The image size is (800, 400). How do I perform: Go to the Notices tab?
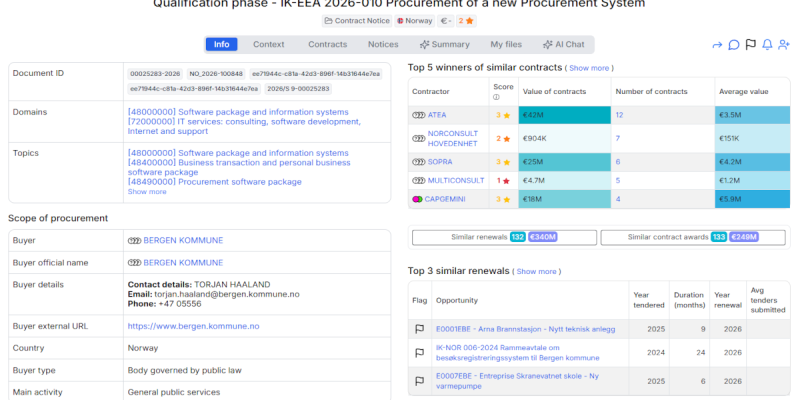click(x=383, y=44)
